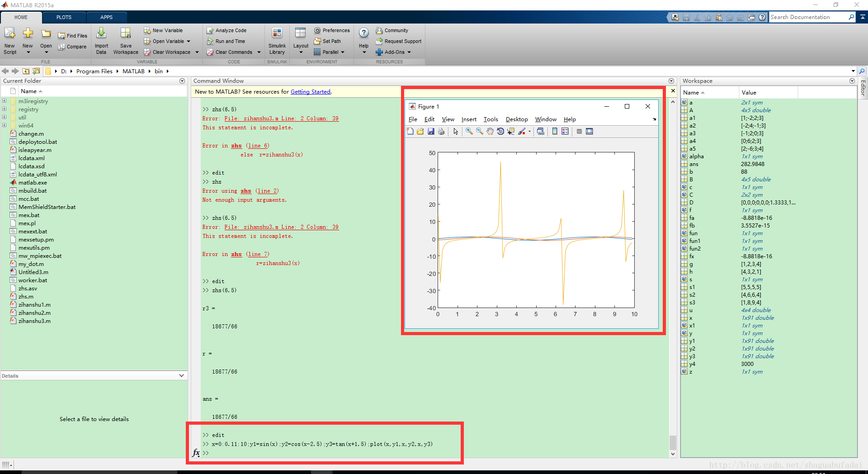This screenshot has width=868, height=474.
Task: Click the New Figure icon in Figure 1
Action: 410,131
